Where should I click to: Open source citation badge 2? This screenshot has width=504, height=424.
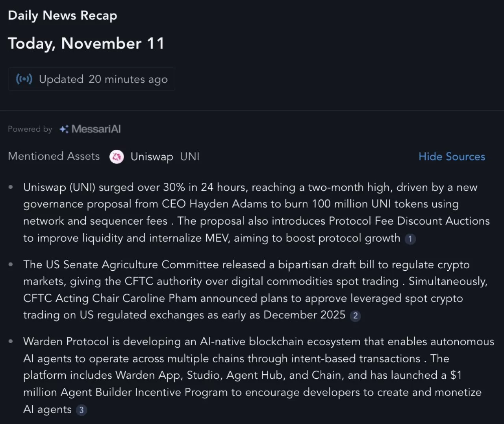[x=355, y=316]
